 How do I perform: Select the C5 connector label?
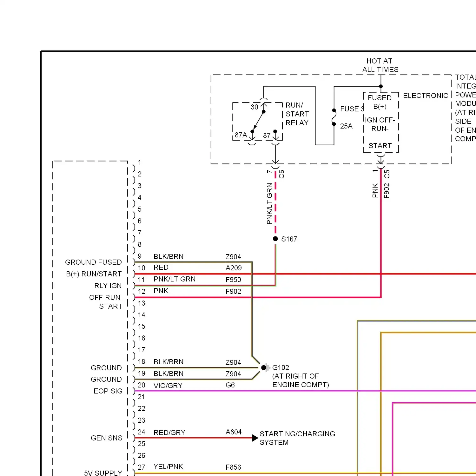(387, 174)
